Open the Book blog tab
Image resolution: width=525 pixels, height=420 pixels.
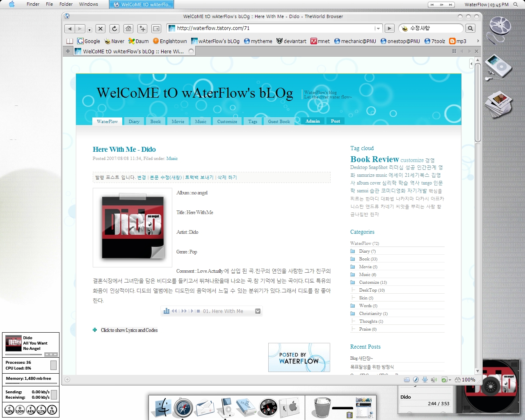click(155, 121)
